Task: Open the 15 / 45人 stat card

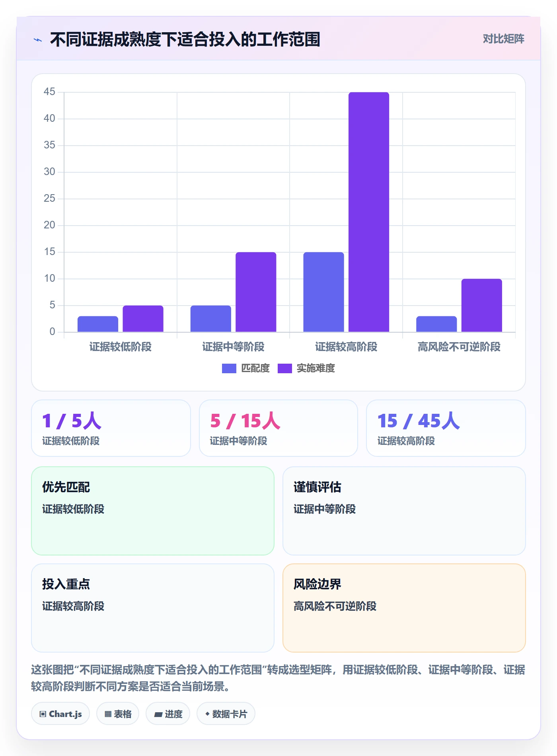Action: pyautogui.click(x=446, y=428)
